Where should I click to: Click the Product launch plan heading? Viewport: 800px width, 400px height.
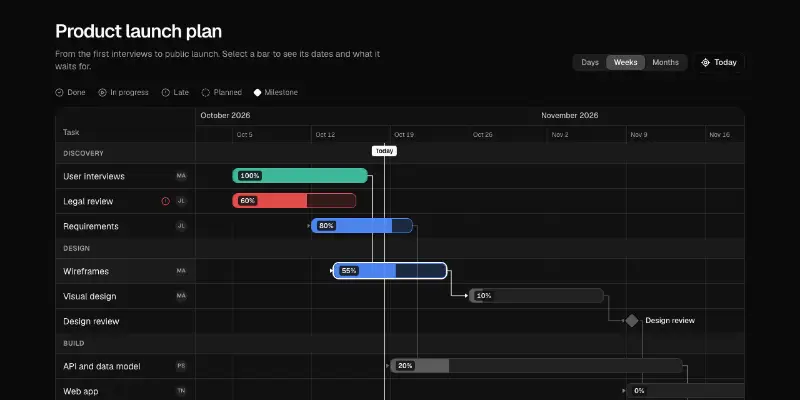(x=138, y=31)
